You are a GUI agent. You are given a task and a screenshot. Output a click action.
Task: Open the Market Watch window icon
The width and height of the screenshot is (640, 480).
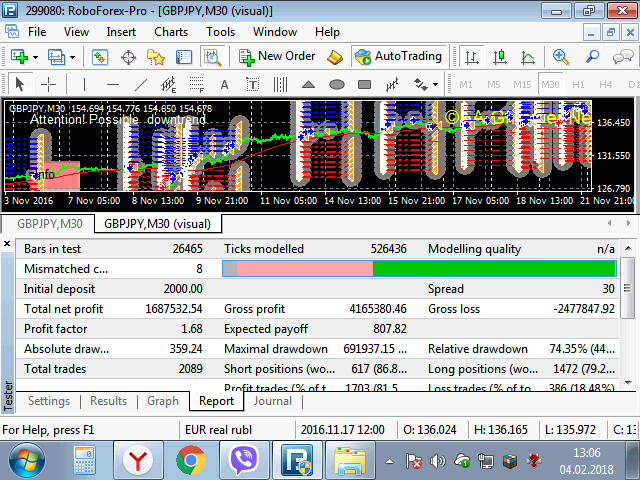click(98, 57)
